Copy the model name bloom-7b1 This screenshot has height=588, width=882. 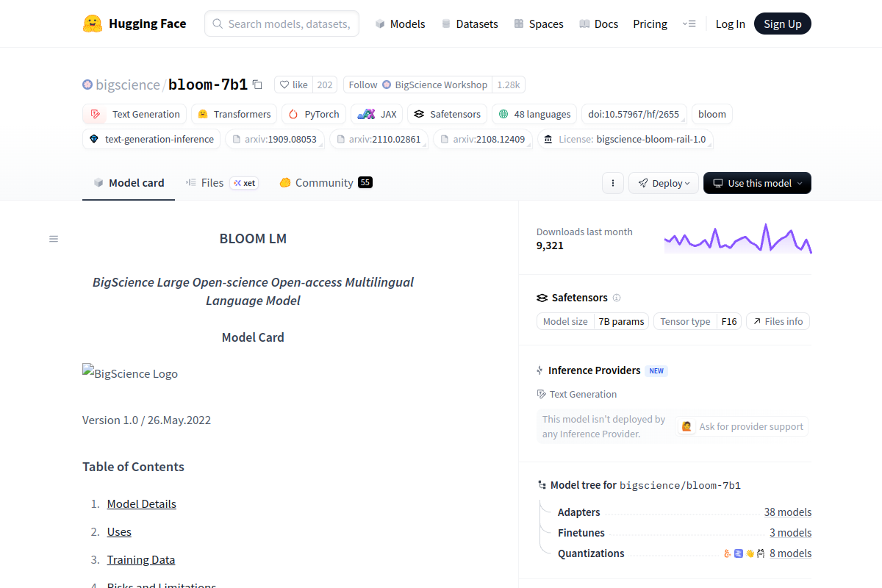pos(257,85)
